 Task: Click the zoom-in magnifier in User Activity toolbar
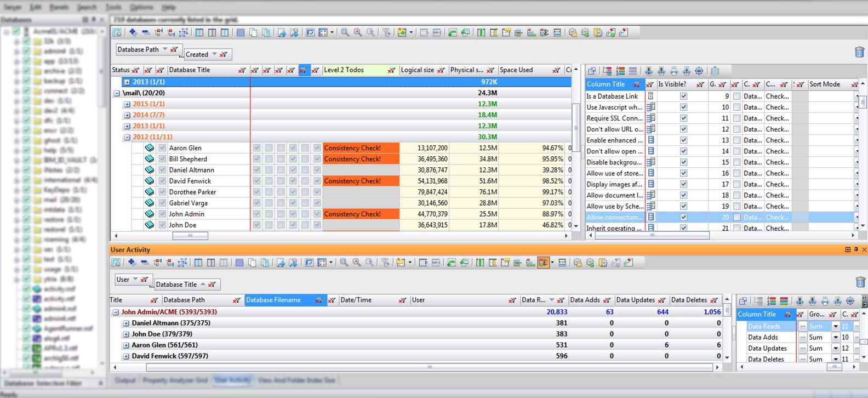[344, 263]
